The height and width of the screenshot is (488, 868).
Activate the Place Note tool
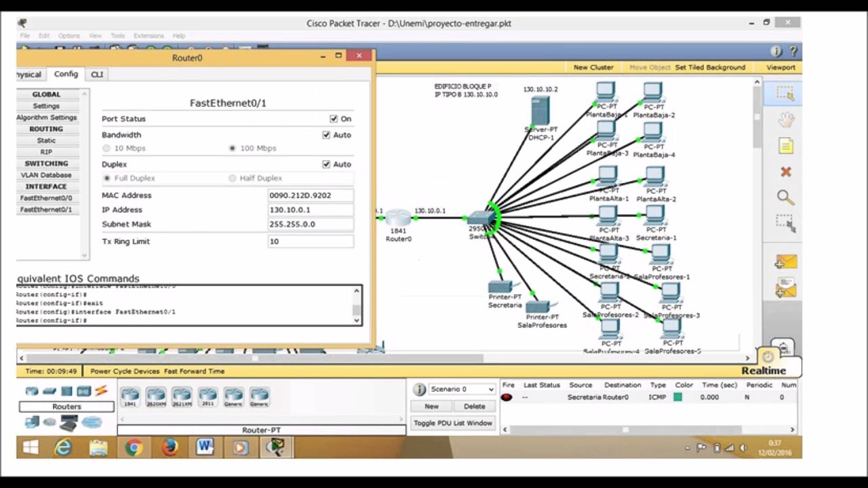(x=785, y=146)
